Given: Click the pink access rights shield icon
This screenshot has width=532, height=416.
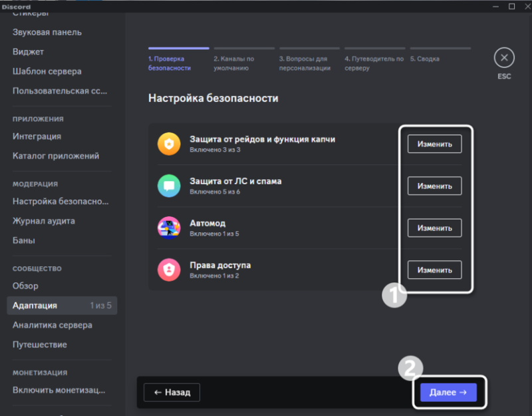Looking at the screenshot, I should point(169,270).
